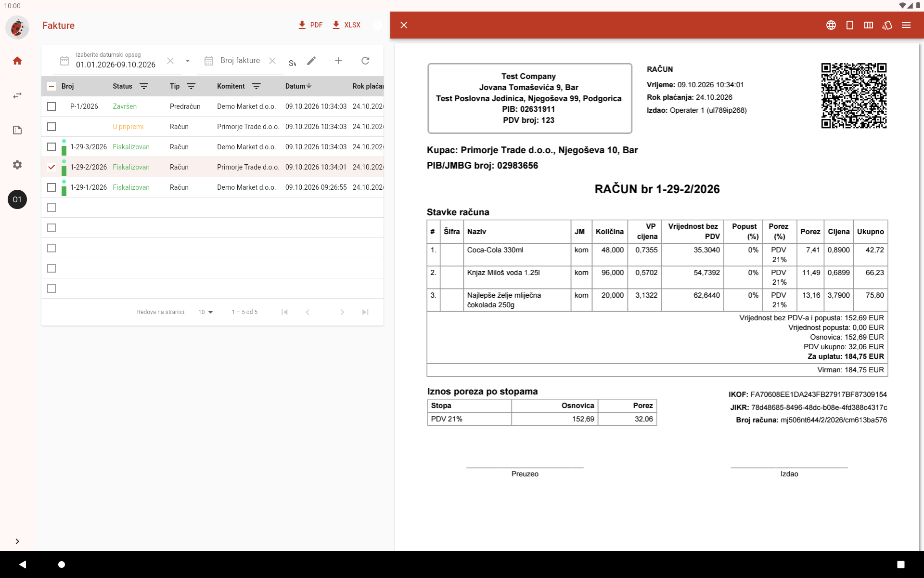Select the columns layout icon

click(869, 25)
